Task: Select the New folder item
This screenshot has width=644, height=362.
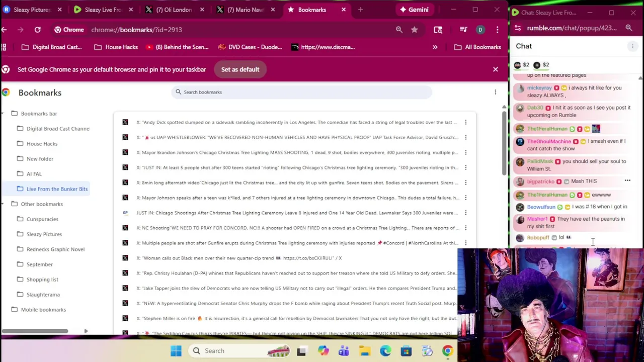Action: 35,159
